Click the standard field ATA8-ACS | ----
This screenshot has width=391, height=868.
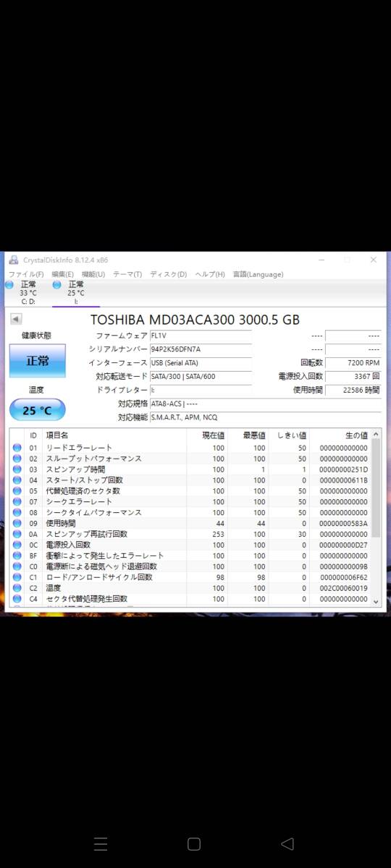(x=265, y=404)
